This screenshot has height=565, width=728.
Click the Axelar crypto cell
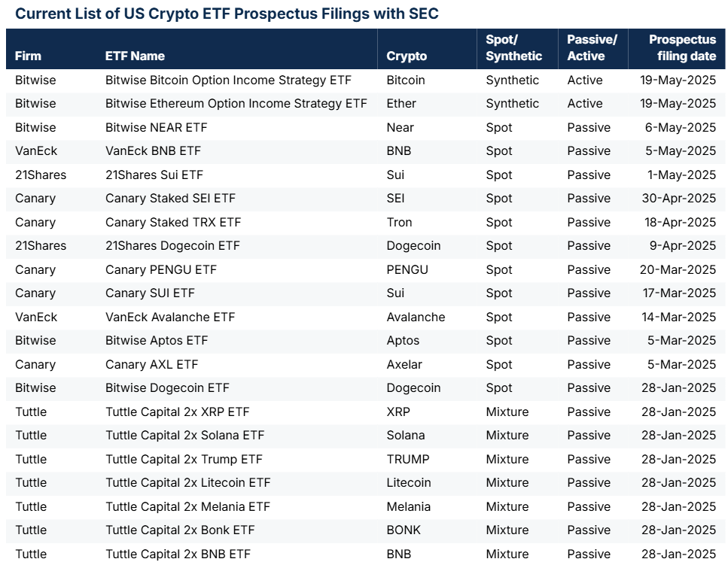[404, 364]
